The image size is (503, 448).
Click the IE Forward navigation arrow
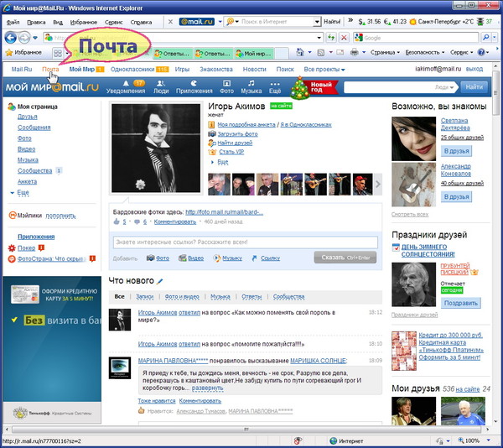click(24, 38)
